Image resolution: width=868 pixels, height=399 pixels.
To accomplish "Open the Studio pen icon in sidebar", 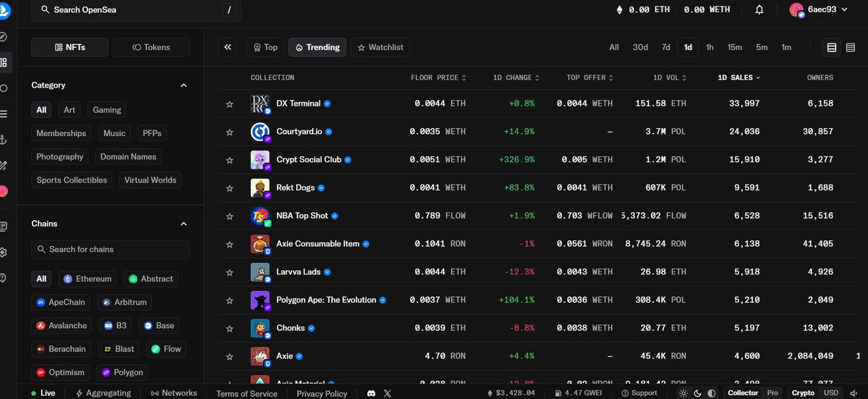I will tap(4, 166).
